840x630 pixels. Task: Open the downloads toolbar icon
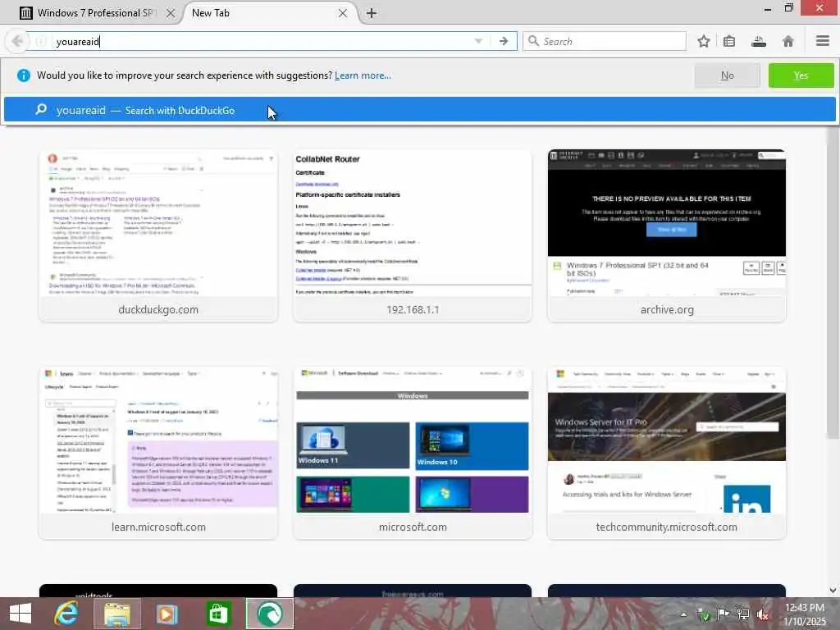coord(759,41)
